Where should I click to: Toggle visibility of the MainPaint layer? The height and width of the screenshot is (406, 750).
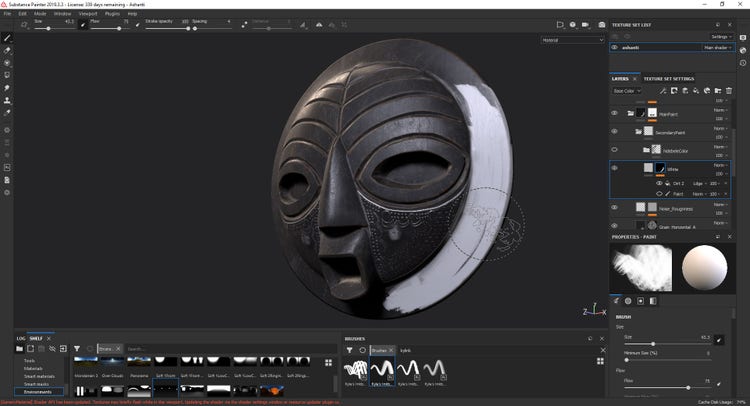pyautogui.click(x=614, y=113)
